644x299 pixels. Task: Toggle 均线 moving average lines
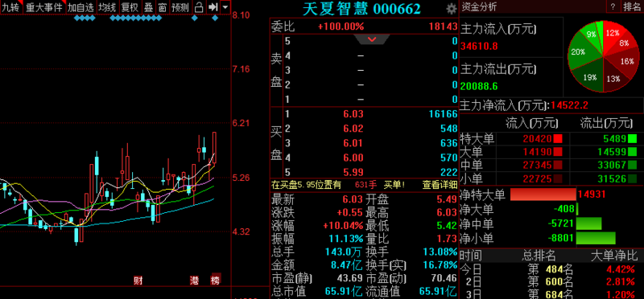click(x=107, y=7)
